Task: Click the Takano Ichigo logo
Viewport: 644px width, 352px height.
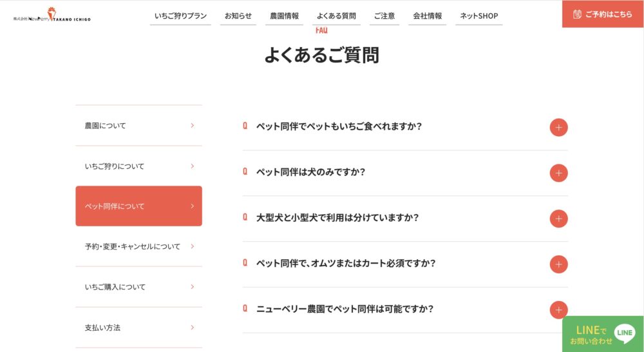Action: 52,18
